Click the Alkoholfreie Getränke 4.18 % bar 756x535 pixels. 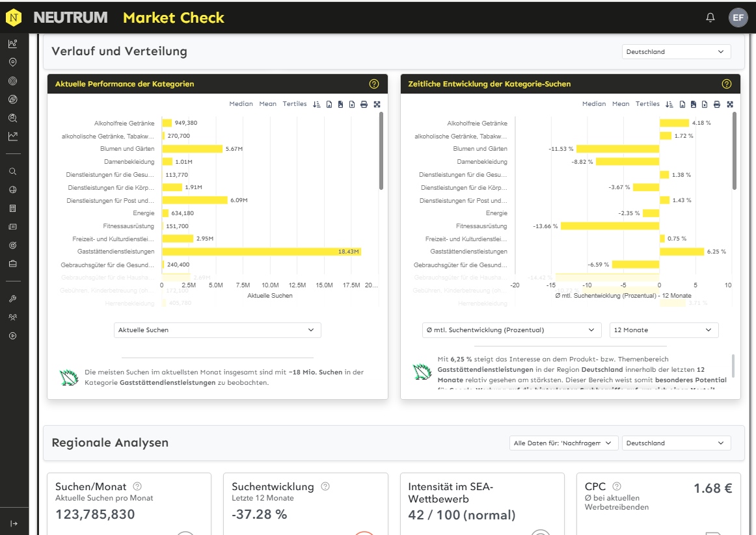coord(674,123)
